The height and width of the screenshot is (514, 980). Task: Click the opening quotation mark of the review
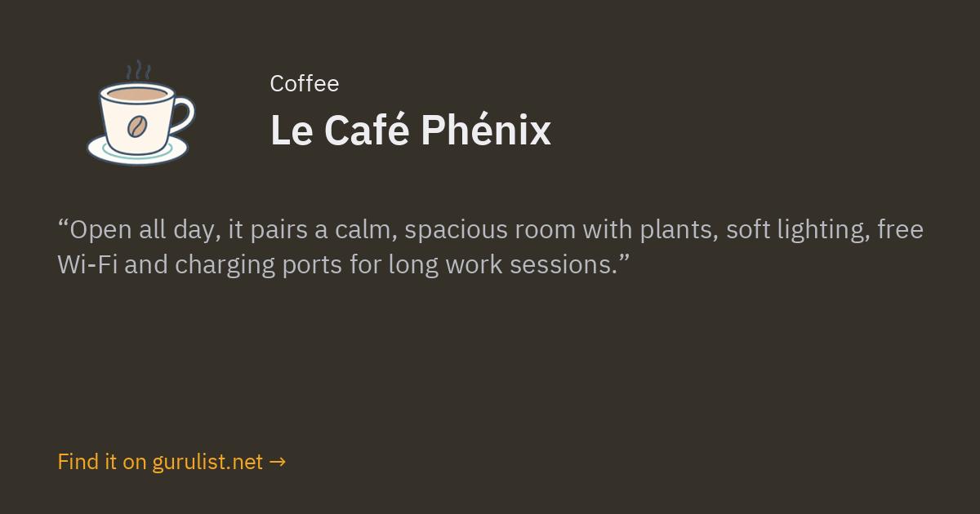tap(63, 224)
